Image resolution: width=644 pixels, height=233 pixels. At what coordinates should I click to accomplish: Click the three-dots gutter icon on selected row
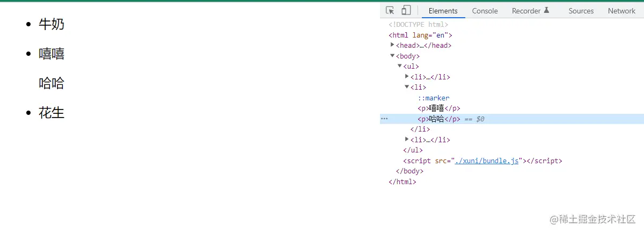click(x=384, y=119)
